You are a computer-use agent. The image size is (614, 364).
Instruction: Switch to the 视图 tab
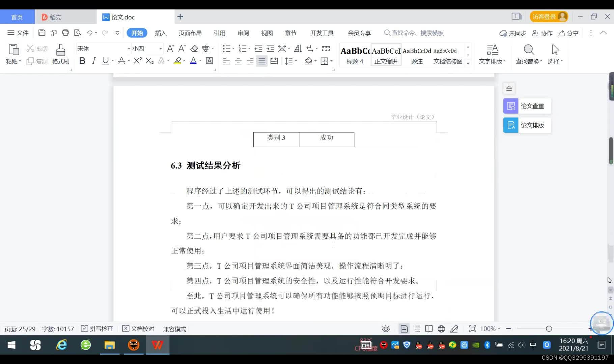pyautogui.click(x=267, y=33)
